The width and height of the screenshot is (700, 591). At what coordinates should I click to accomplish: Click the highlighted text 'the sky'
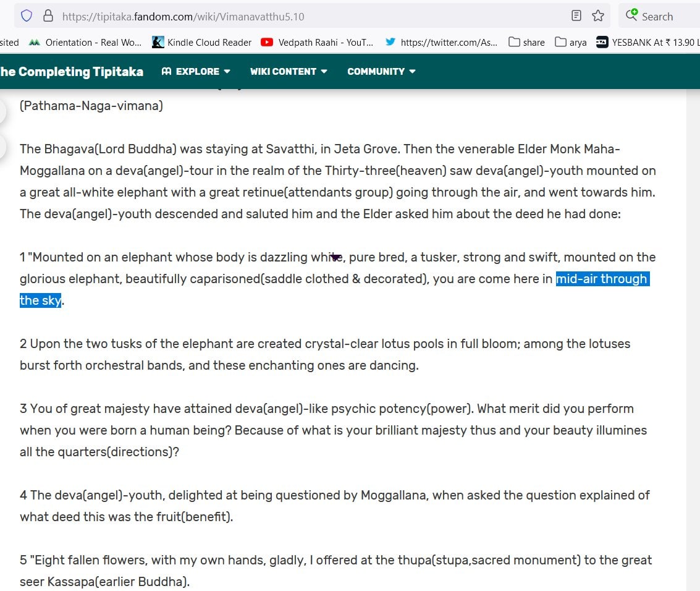tap(40, 300)
